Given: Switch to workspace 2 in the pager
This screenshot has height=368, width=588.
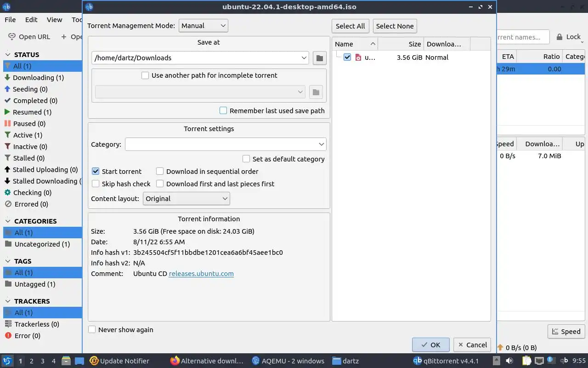Looking at the screenshot, I should [32, 361].
